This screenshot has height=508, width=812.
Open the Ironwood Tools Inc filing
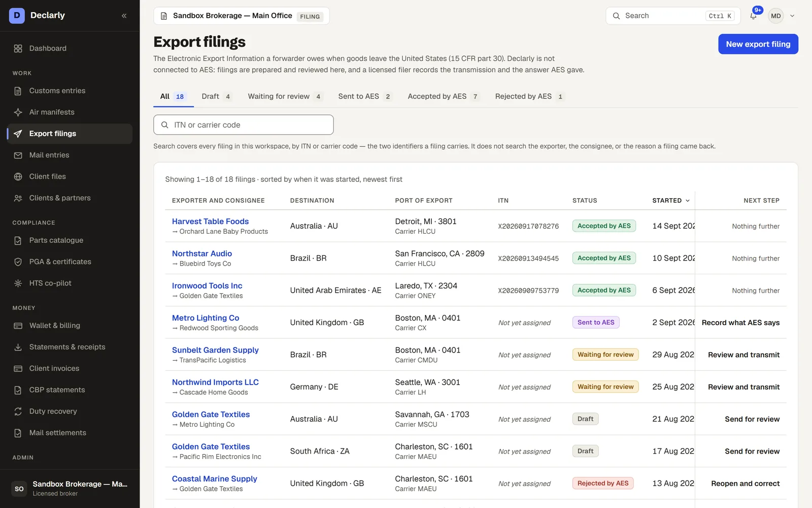click(x=207, y=286)
